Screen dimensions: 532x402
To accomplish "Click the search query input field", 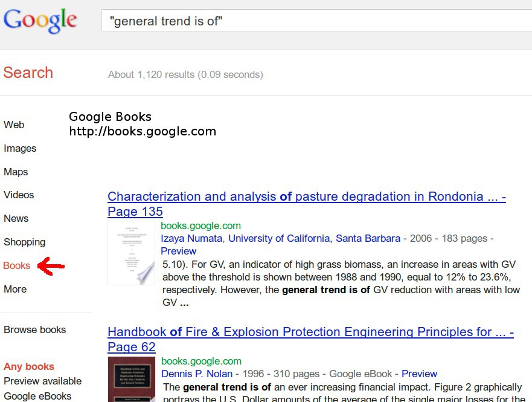I will tap(314, 22).
